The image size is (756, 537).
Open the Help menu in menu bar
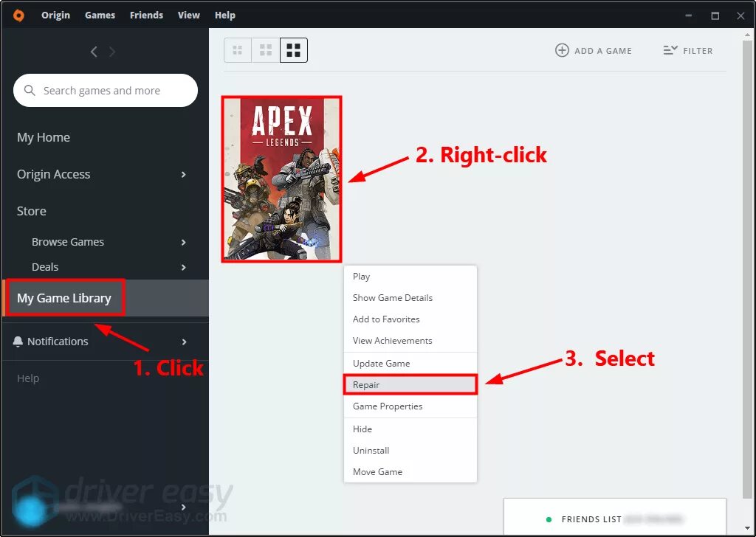pos(224,15)
